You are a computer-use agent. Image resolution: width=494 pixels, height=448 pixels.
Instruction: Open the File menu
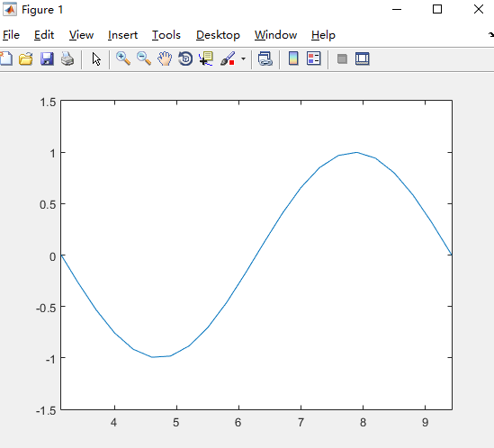click(x=11, y=35)
